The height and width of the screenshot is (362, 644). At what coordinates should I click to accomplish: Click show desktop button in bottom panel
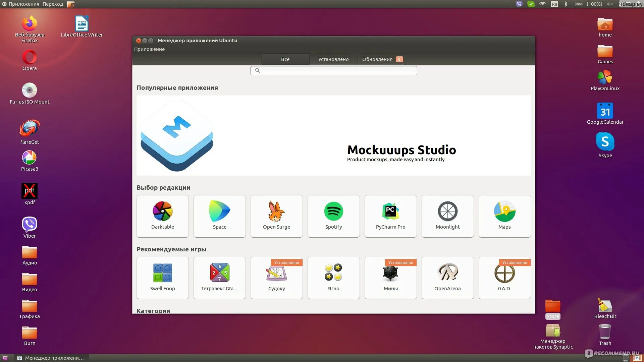pyautogui.click(x=5, y=358)
